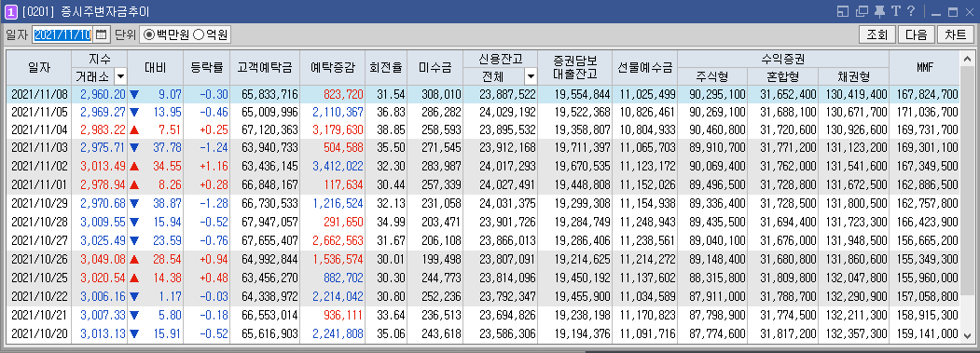
Task: Close the 증시주변자금추이 window
Action: [x=970, y=12]
